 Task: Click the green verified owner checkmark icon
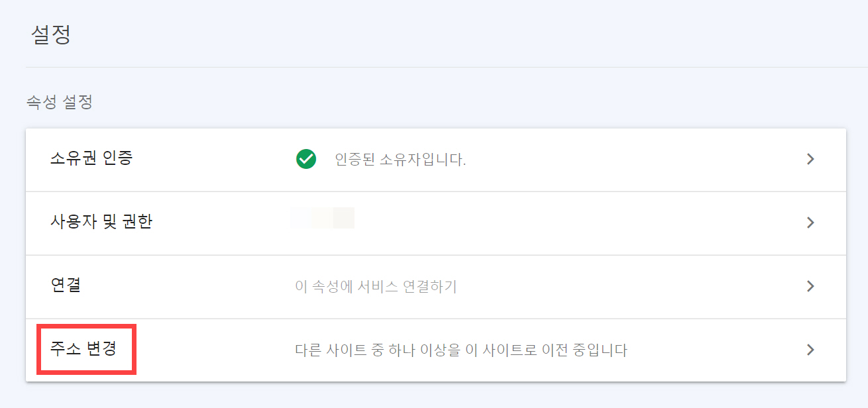pos(305,159)
